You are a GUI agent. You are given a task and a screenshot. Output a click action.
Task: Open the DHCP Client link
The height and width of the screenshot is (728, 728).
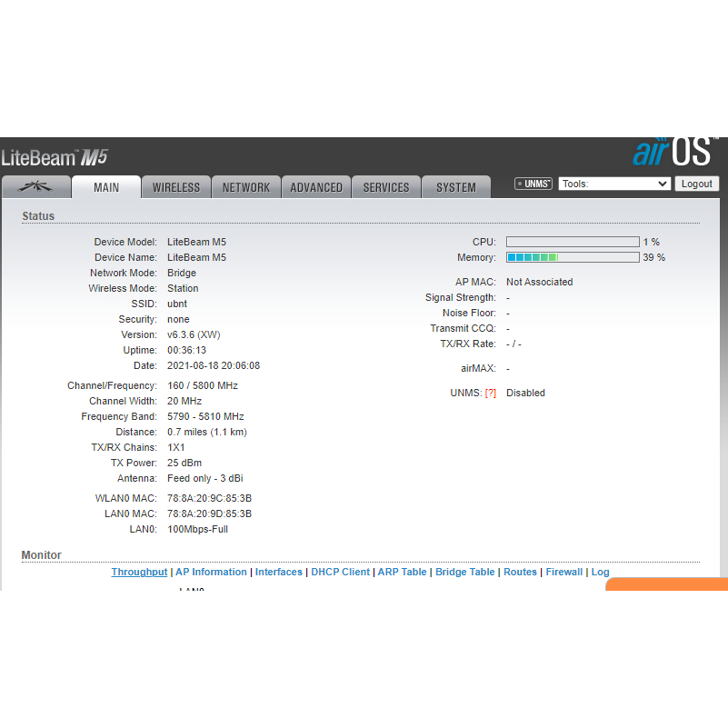coord(340,572)
